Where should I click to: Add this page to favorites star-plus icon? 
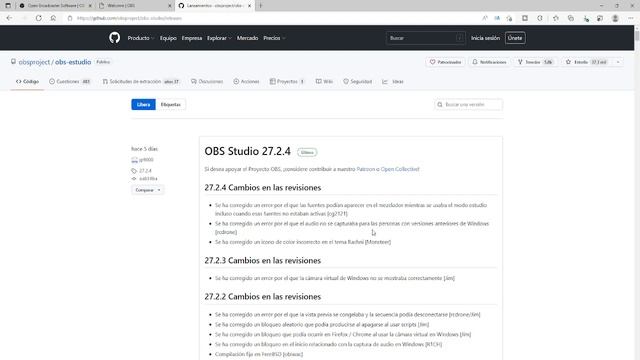[x=509, y=18]
